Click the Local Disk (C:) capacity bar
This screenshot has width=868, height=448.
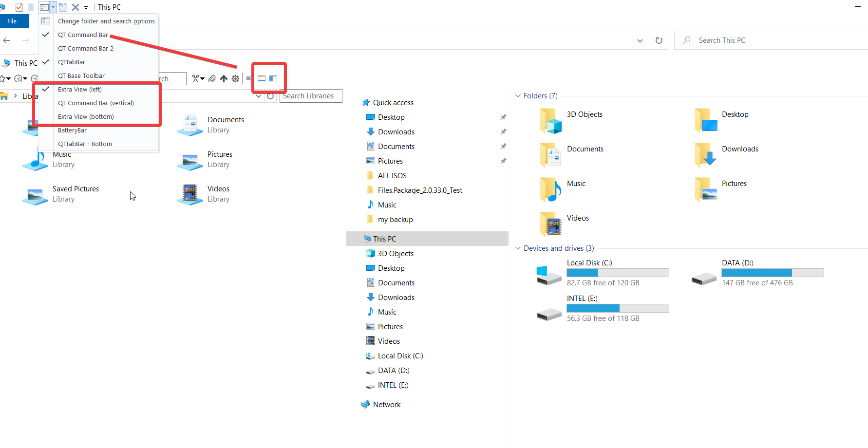pyautogui.click(x=617, y=272)
